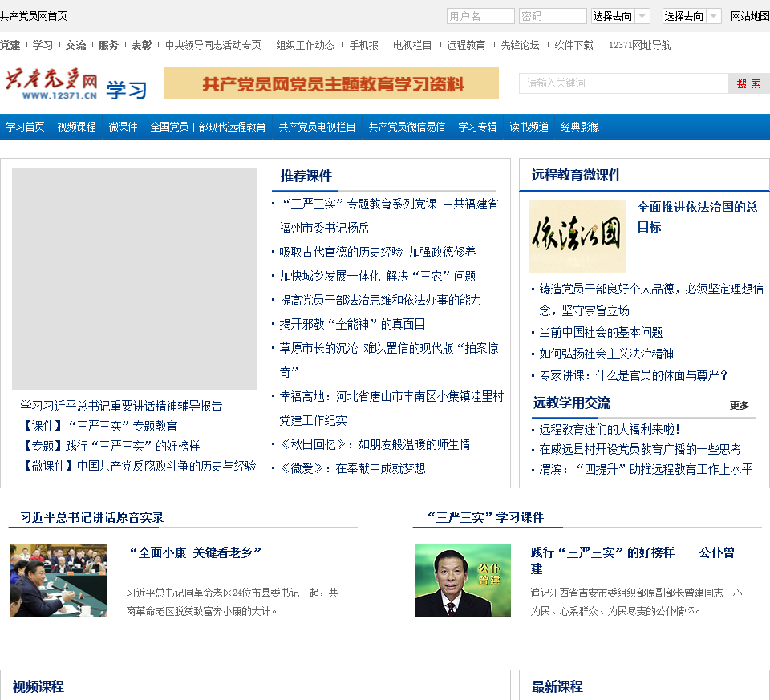Select 全国党员干部现代远程教育 tab
The width and height of the screenshot is (770, 700).
tap(208, 127)
